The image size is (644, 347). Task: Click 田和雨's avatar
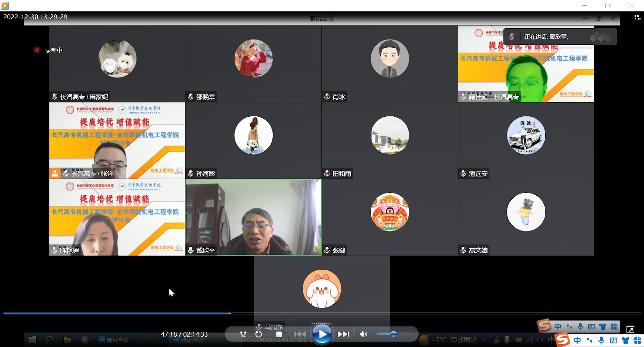(390, 135)
